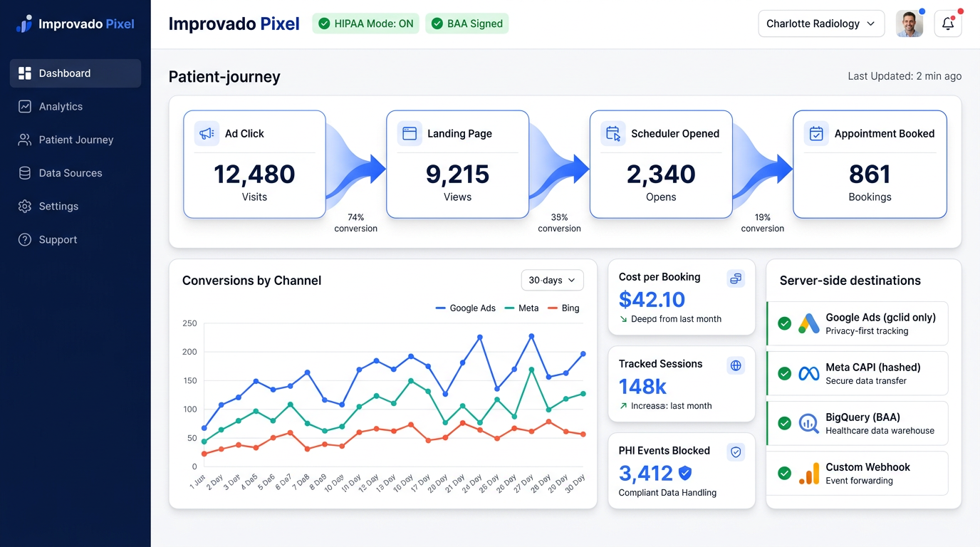This screenshot has height=547, width=980.
Task: Click the Last Updated: 2 min ago text
Action: point(905,76)
